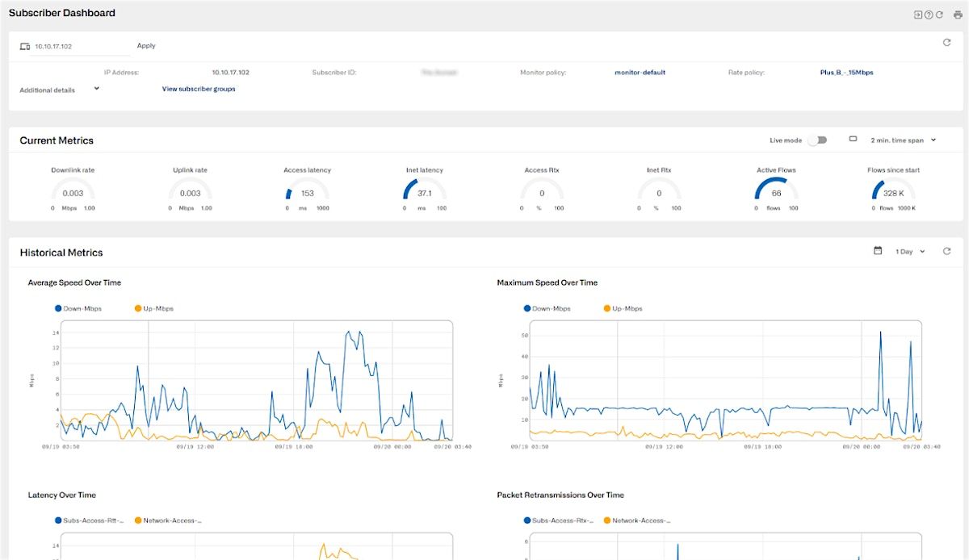
Task: Refresh the subscriber details panel
Action: pyautogui.click(x=947, y=43)
